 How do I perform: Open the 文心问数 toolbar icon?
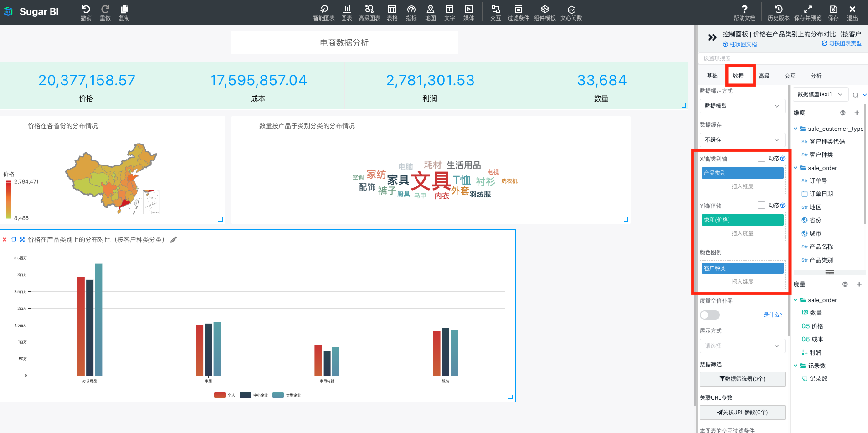(x=571, y=9)
